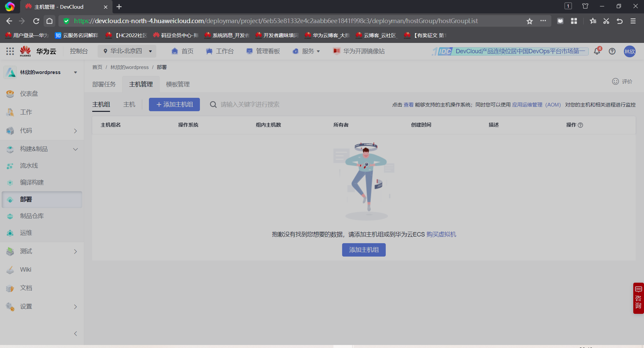This screenshot has height=348, width=644.
Task: Reload the browser page
Action: tap(36, 21)
